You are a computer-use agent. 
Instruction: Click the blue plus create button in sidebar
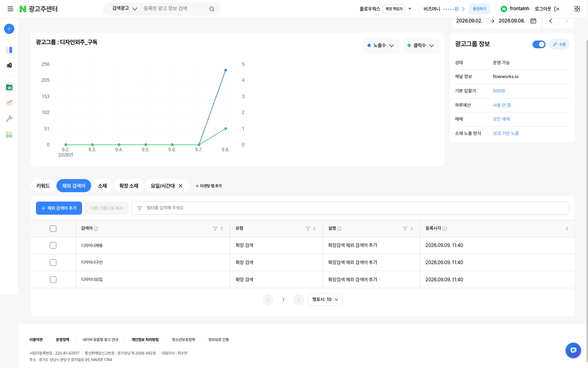point(9,29)
